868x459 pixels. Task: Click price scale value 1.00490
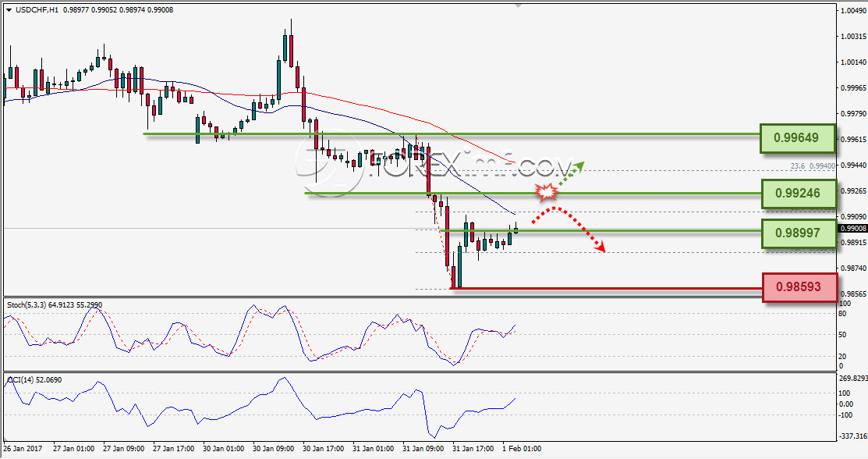pos(853,10)
